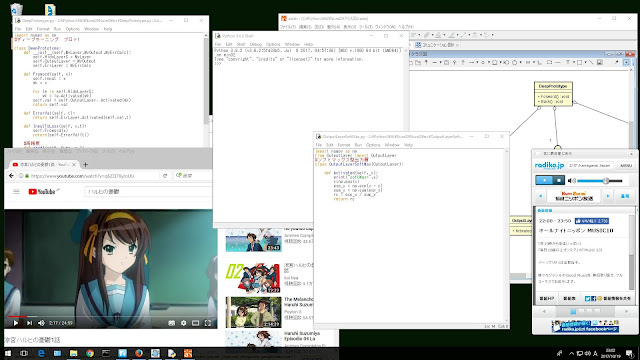The image size is (640, 360).
Task: Select first radiko pagination square
Action: coord(573,311)
